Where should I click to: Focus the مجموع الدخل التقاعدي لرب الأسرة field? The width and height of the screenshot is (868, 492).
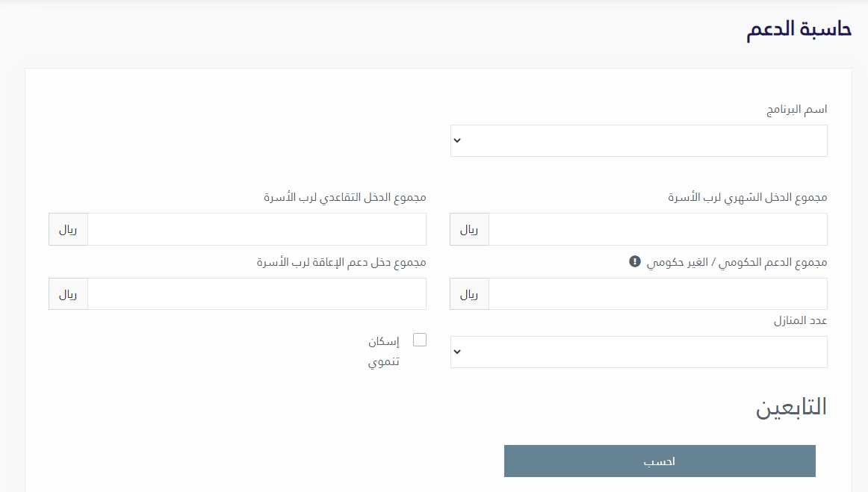(257, 229)
